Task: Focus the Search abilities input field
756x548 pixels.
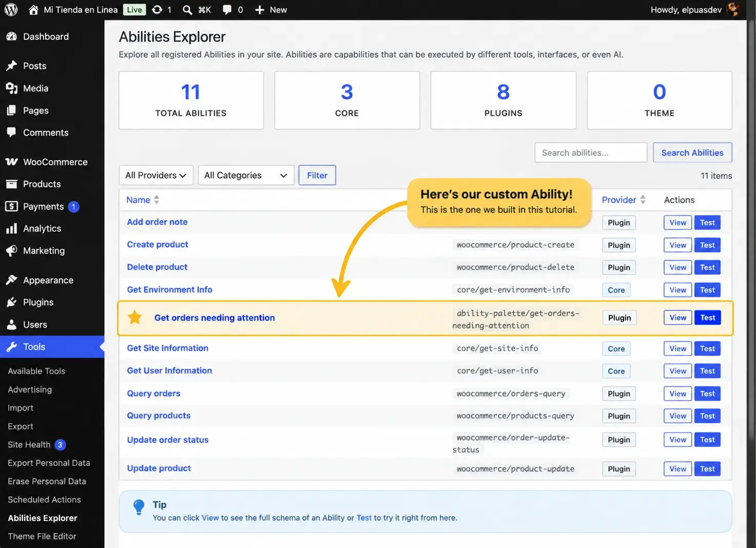Action: tap(591, 153)
